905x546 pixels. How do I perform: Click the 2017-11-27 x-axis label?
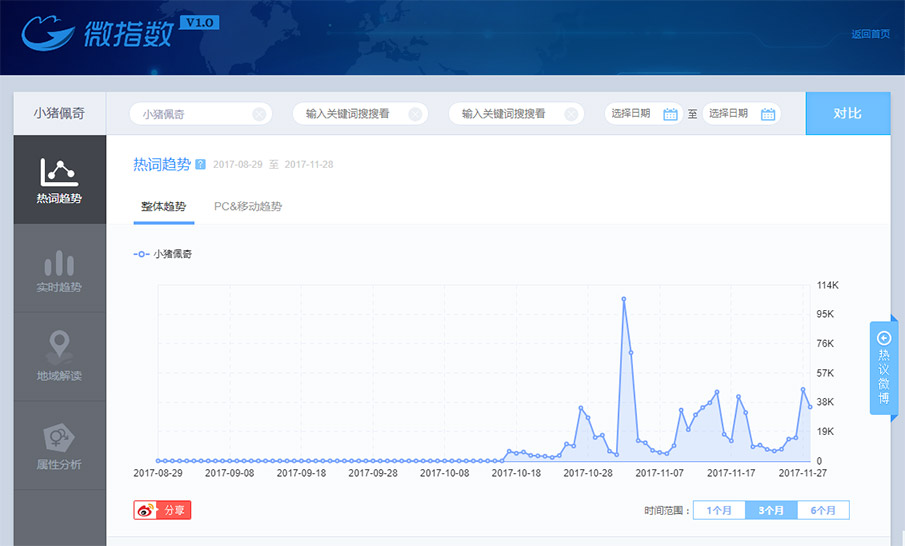802,473
